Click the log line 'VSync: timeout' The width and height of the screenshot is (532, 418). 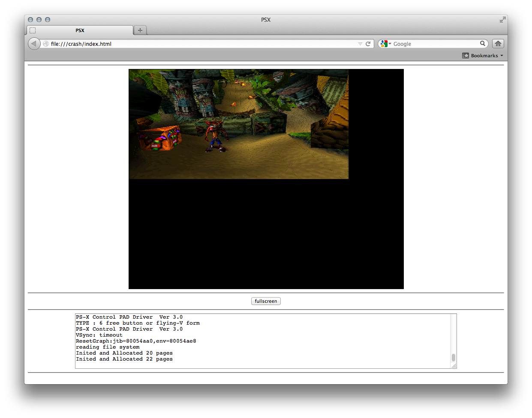[x=99, y=335]
